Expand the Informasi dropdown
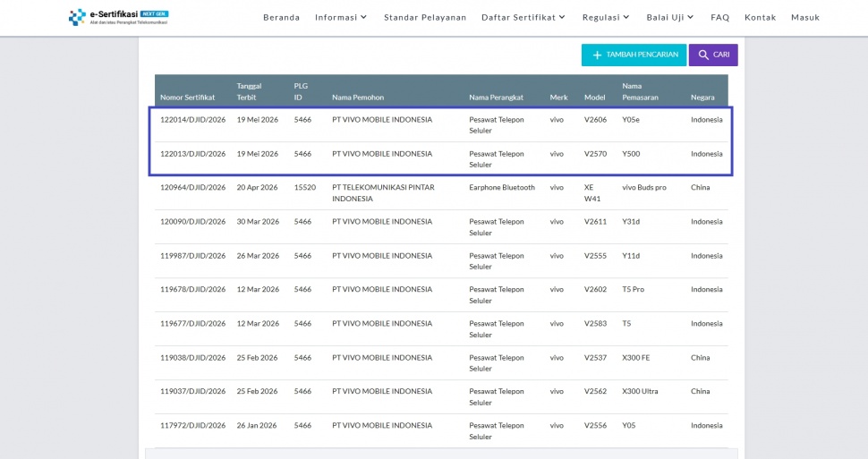This screenshot has height=459, width=868. coord(341,17)
